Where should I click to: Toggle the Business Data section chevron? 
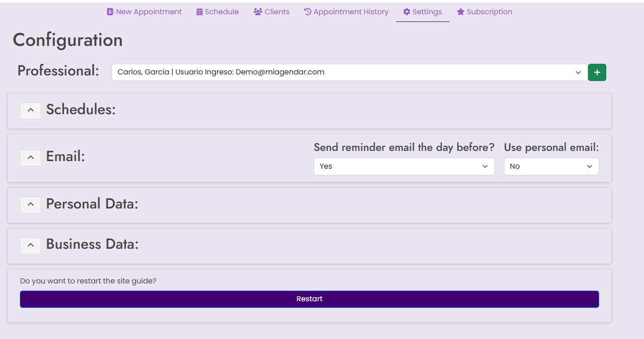31,245
